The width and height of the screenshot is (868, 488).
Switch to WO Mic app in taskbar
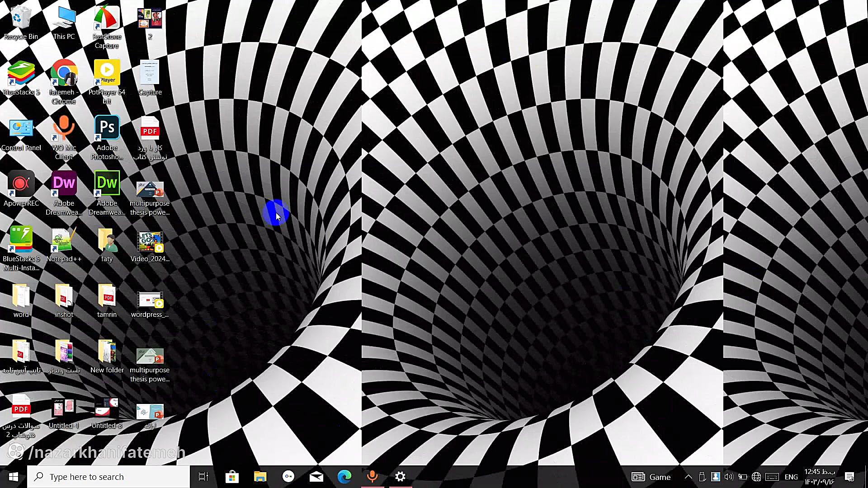pos(373,477)
